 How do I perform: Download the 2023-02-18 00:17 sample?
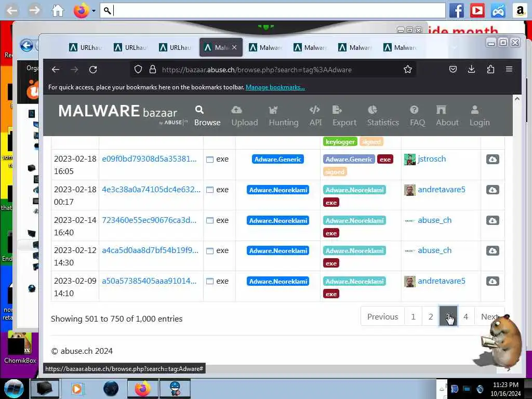tap(493, 190)
